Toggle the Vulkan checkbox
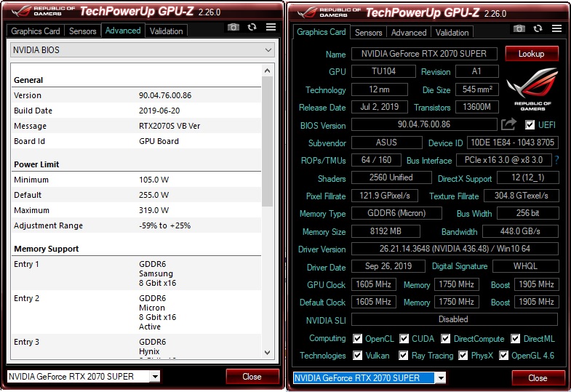 (x=358, y=355)
